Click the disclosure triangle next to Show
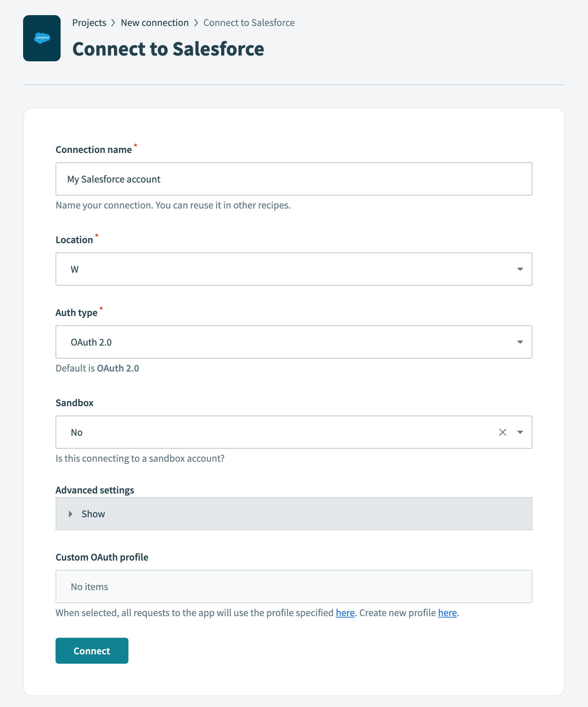The height and width of the screenshot is (707, 588). 70,514
